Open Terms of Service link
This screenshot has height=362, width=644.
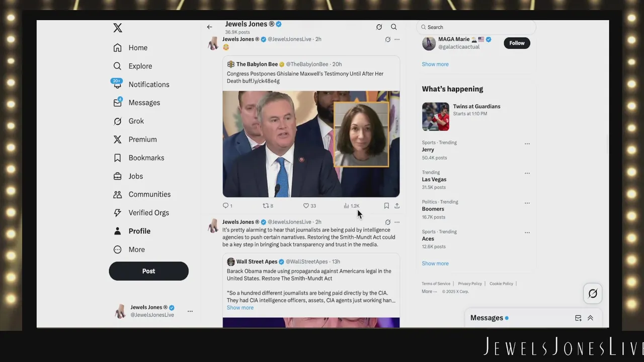436,284
